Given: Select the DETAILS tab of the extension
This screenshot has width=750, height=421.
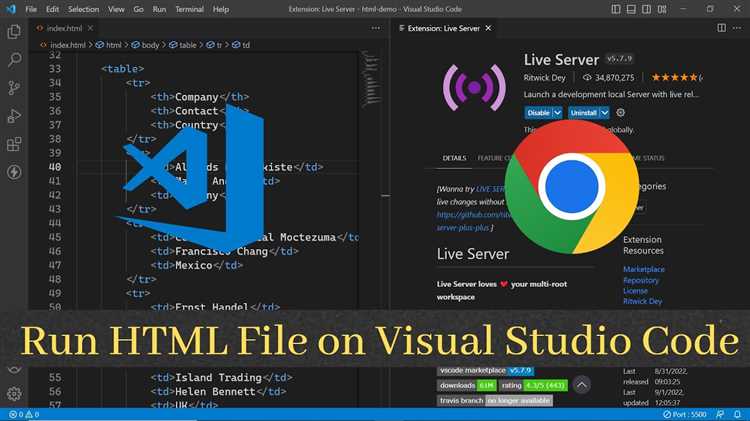Looking at the screenshot, I should [454, 158].
